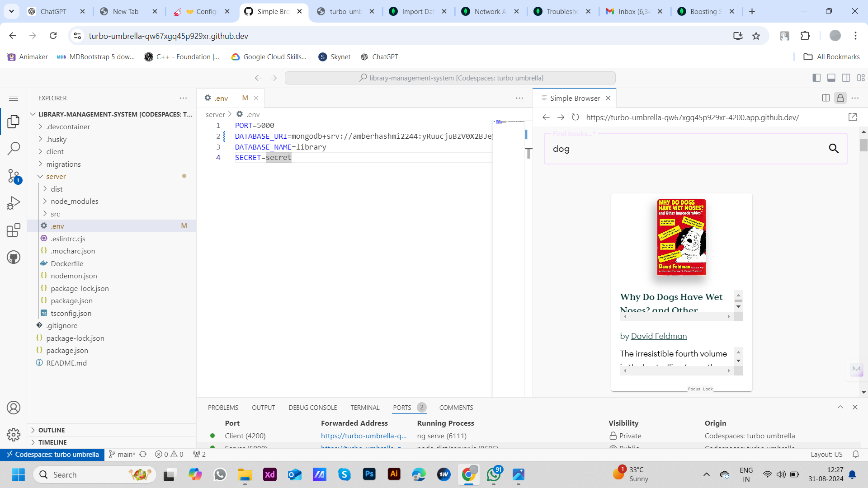Switch to the PROBLEMS panel tab
The width and height of the screenshot is (868, 488).
click(223, 408)
